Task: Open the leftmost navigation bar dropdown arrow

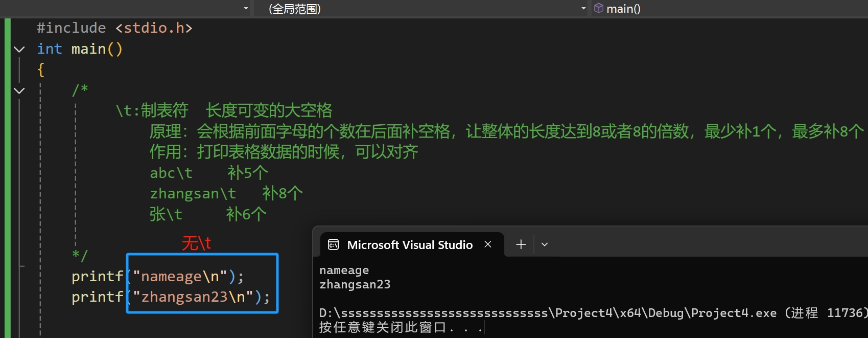Action: (x=246, y=9)
